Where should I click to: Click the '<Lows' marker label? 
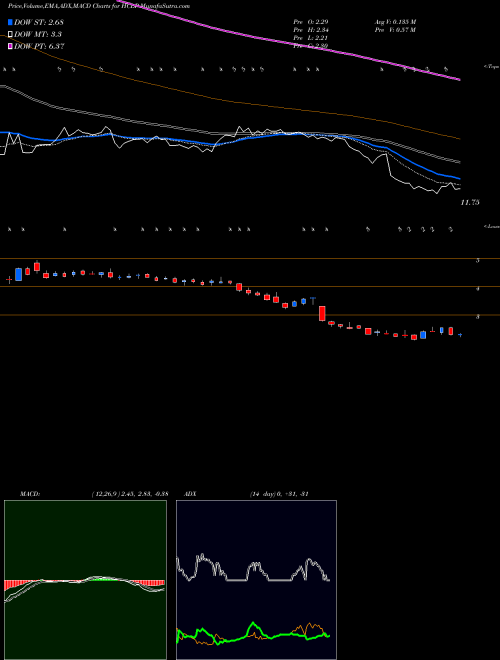491,226
